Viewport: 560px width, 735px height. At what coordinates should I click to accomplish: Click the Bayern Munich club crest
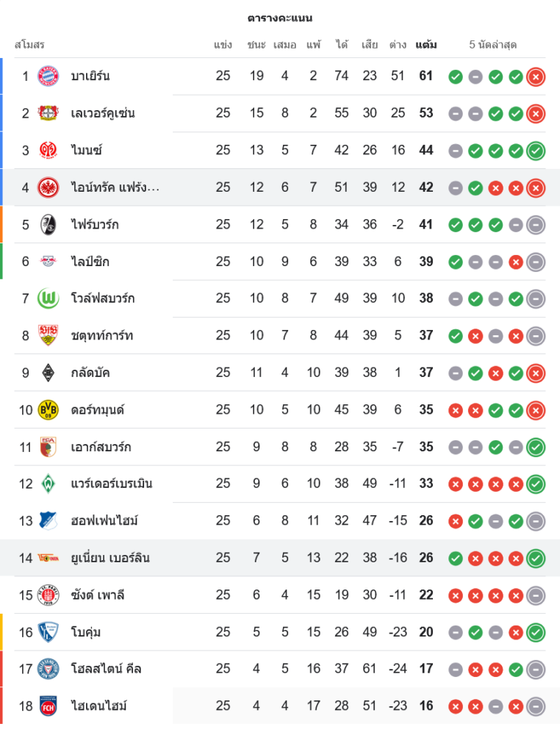(49, 76)
